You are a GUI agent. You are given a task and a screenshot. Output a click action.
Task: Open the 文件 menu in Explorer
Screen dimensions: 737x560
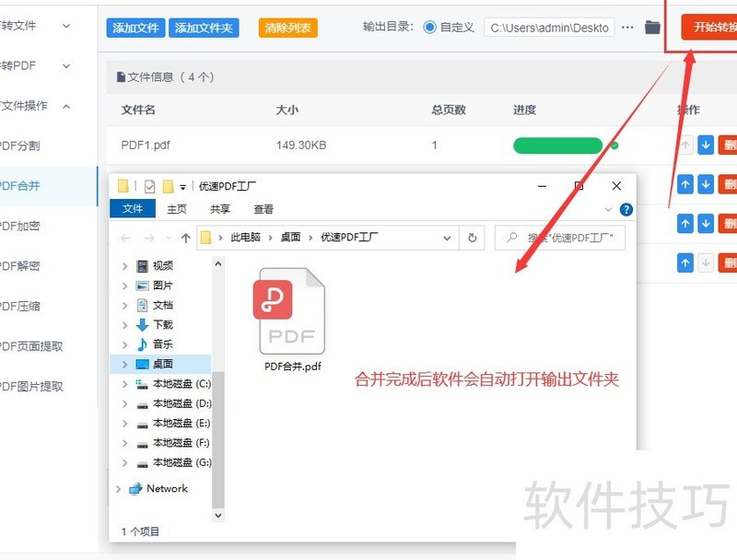(132, 208)
